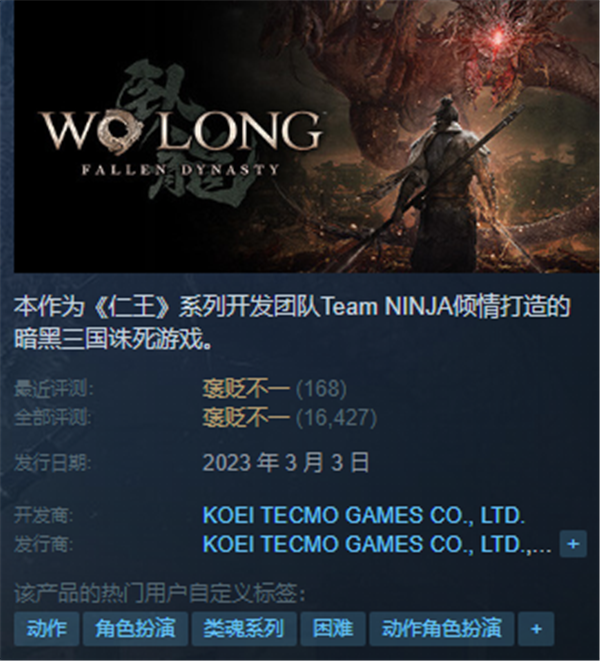Select the 动作角色扮演 tag
Viewport: 600px width, 661px height.
(441, 629)
